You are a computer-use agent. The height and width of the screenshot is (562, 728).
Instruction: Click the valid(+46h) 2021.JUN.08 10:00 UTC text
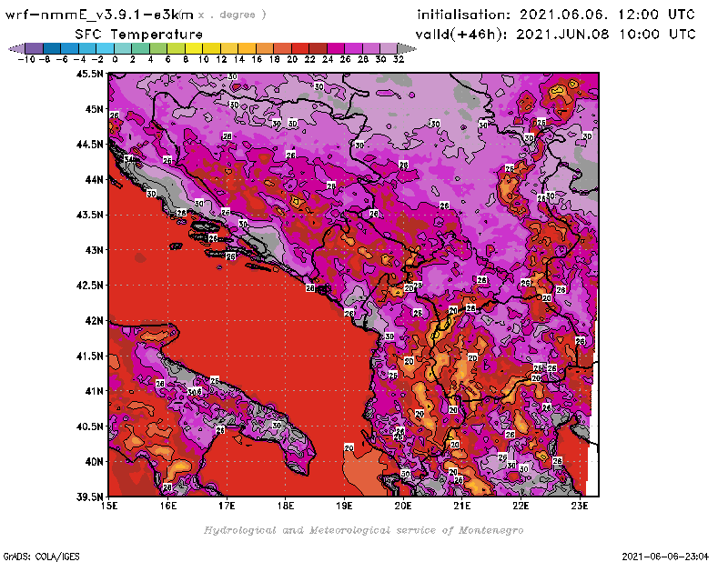point(555,34)
